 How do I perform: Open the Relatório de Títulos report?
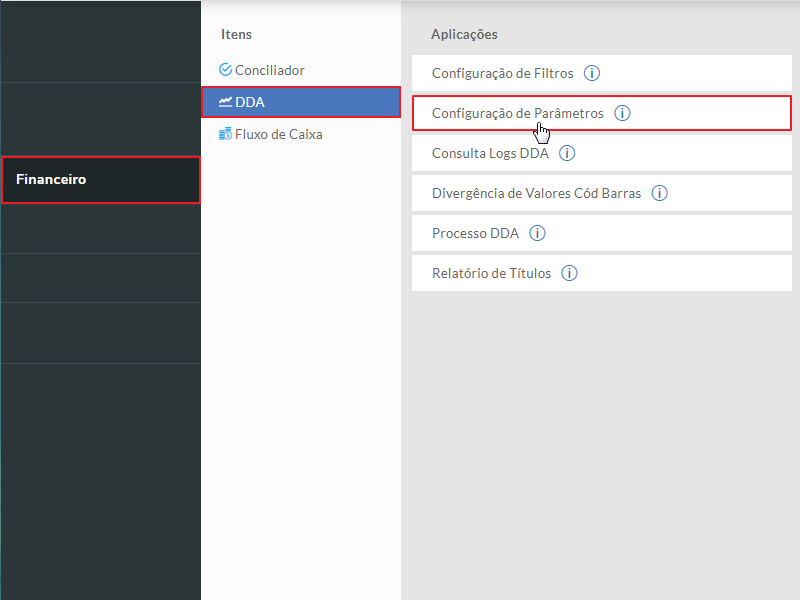tap(491, 273)
